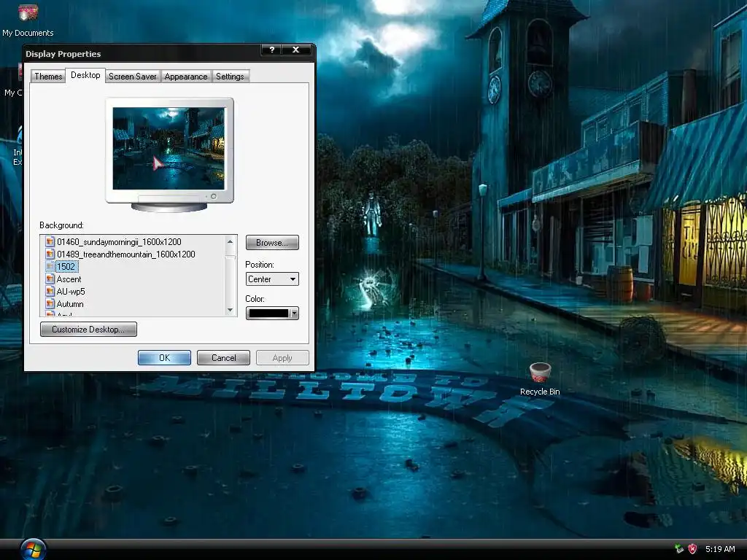
Task: Confirm with the OK button
Action: pyautogui.click(x=164, y=357)
